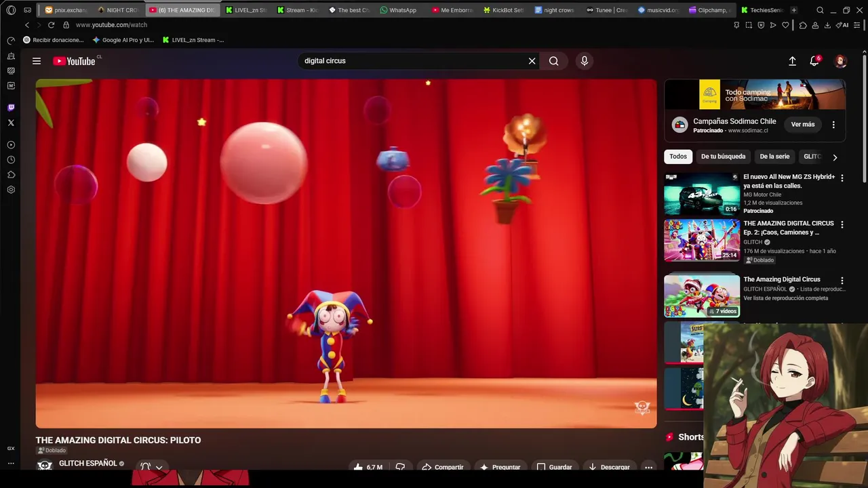868x488 pixels.
Task: Select the Todos filter chip
Action: [x=678, y=157]
